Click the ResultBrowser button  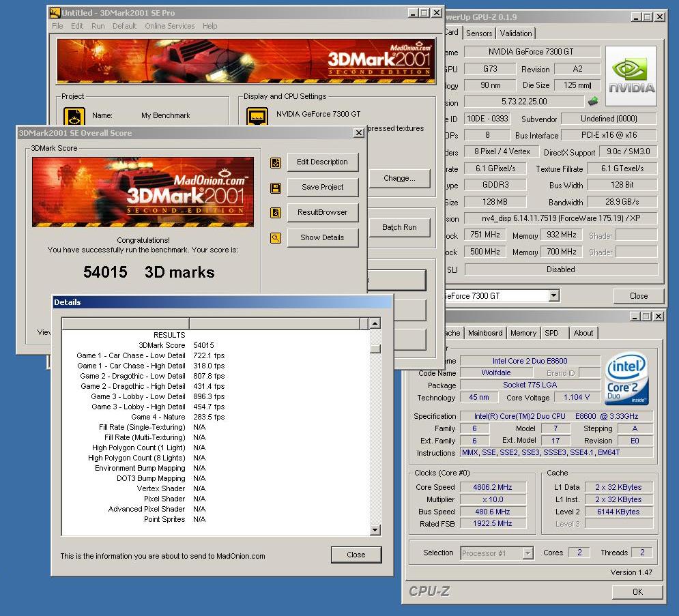[x=323, y=212]
